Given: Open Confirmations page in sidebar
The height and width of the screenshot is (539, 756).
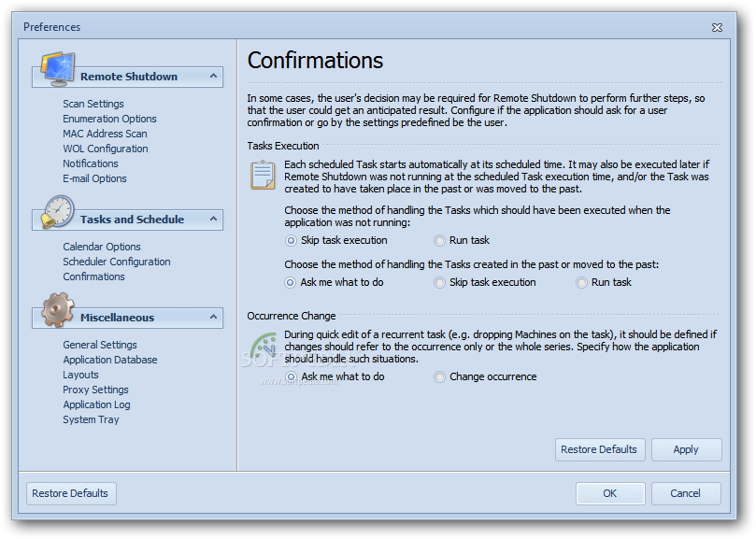Looking at the screenshot, I should click(93, 277).
